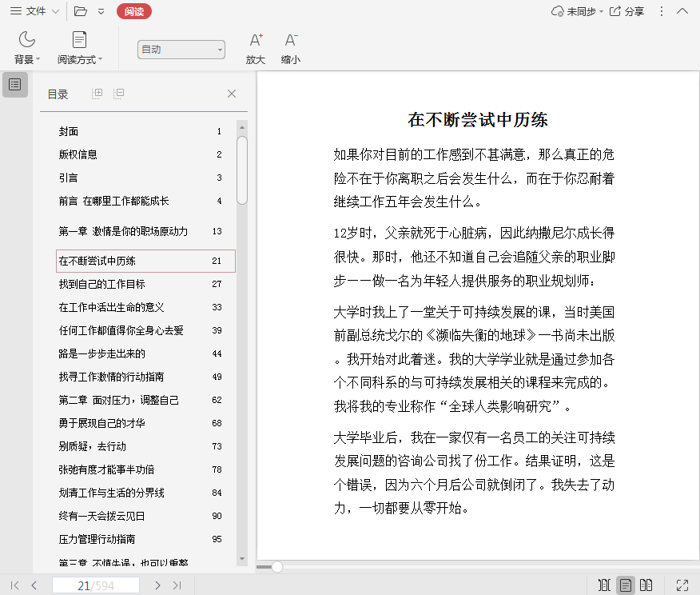Open the 自动 zoom combo box
Screen dimensions: 700x595
[181, 49]
